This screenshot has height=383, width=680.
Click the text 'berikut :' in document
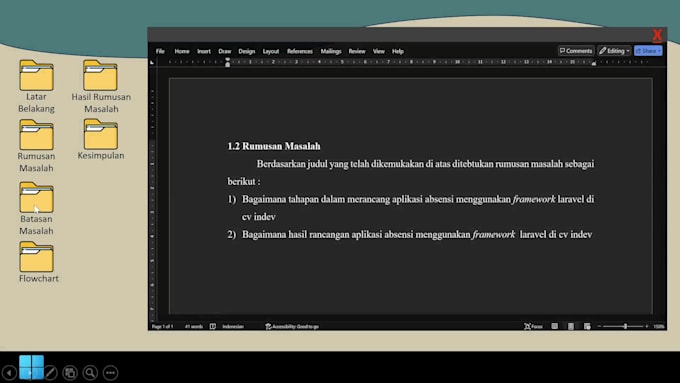244,181
